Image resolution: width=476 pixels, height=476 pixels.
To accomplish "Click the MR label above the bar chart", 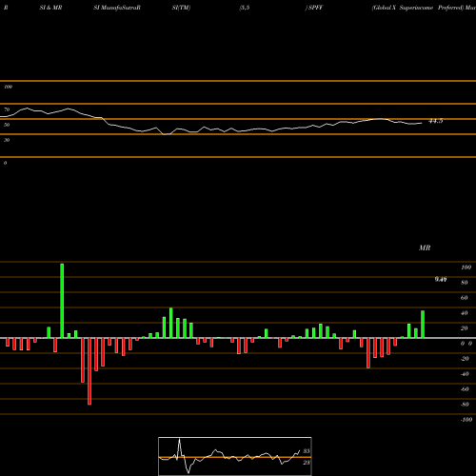I will click(425, 248).
